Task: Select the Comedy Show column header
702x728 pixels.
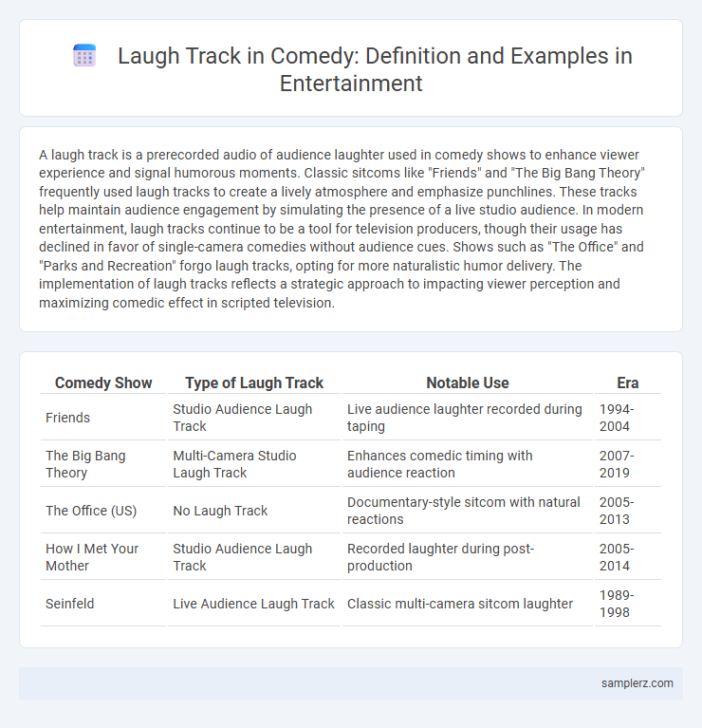Action: point(103,383)
